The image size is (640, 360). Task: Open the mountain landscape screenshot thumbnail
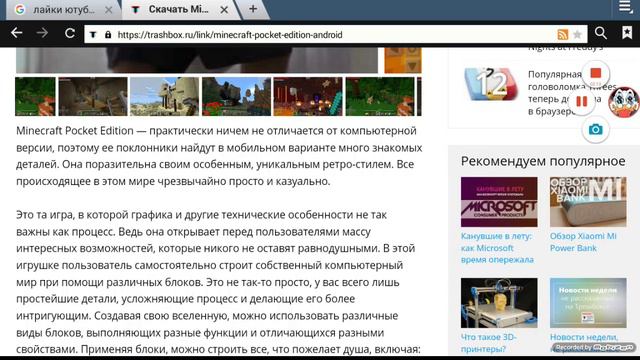[x=236, y=96]
